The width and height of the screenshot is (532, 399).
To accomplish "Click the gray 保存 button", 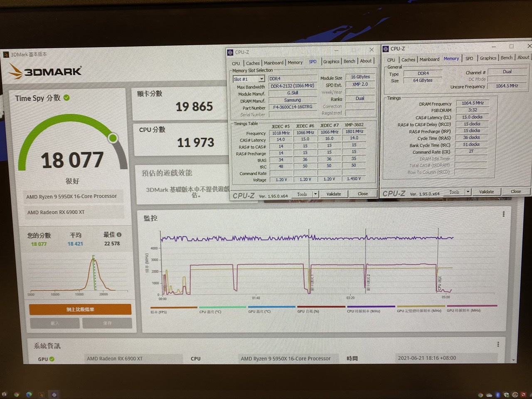I will (x=107, y=323).
